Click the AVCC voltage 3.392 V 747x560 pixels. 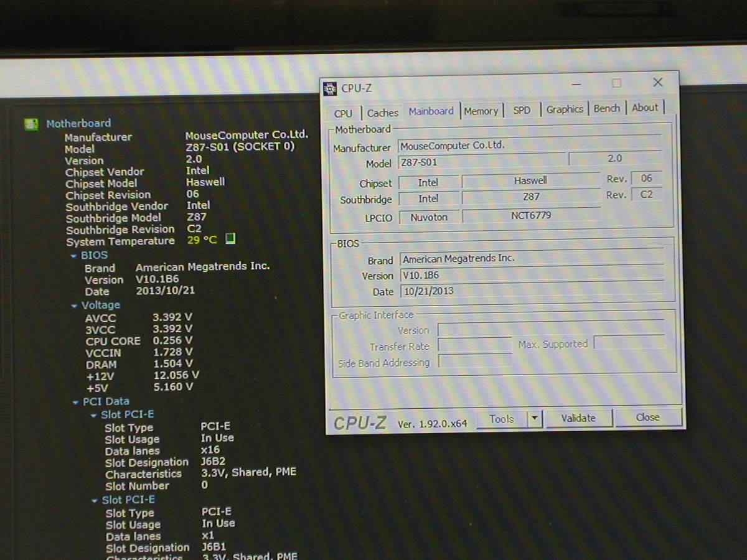(172, 317)
